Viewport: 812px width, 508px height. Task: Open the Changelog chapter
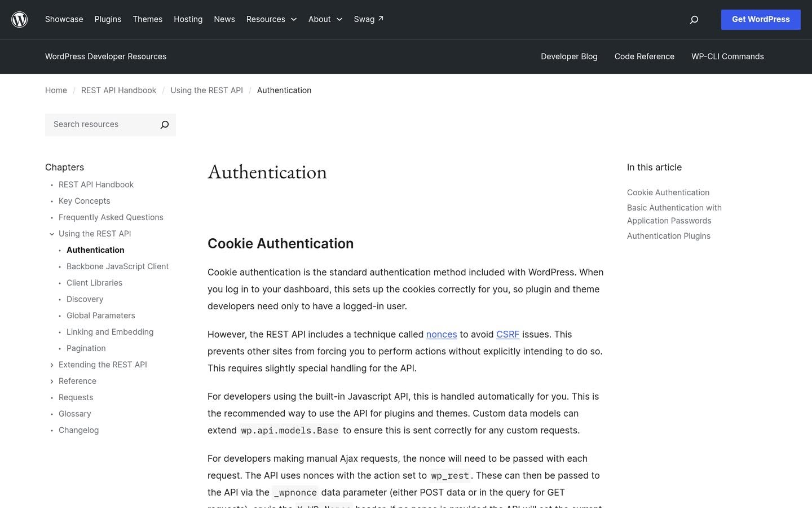click(79, 430)
